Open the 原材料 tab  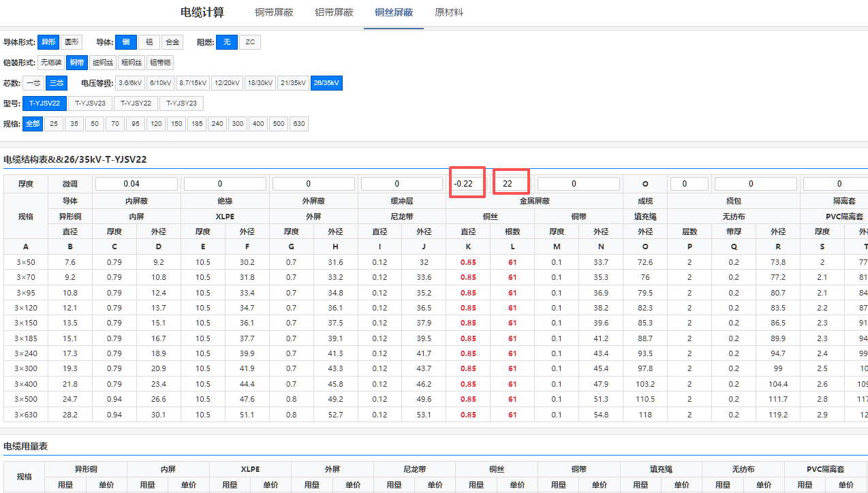click(449, 12)
